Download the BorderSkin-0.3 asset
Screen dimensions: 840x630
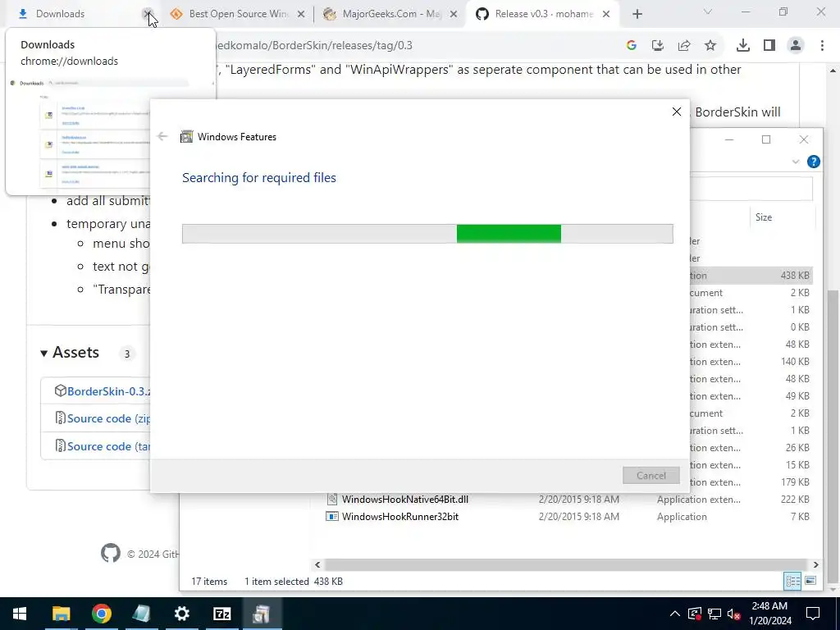(108, 391)
